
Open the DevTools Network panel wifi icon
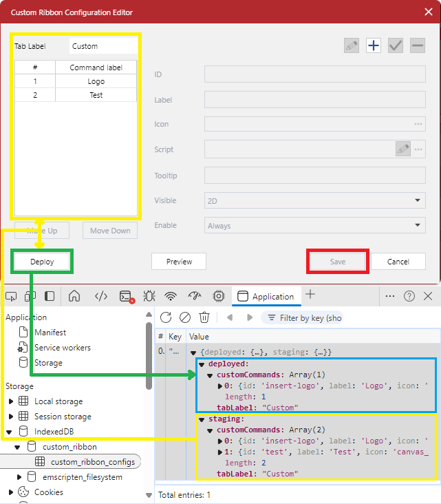pos(171,296)
